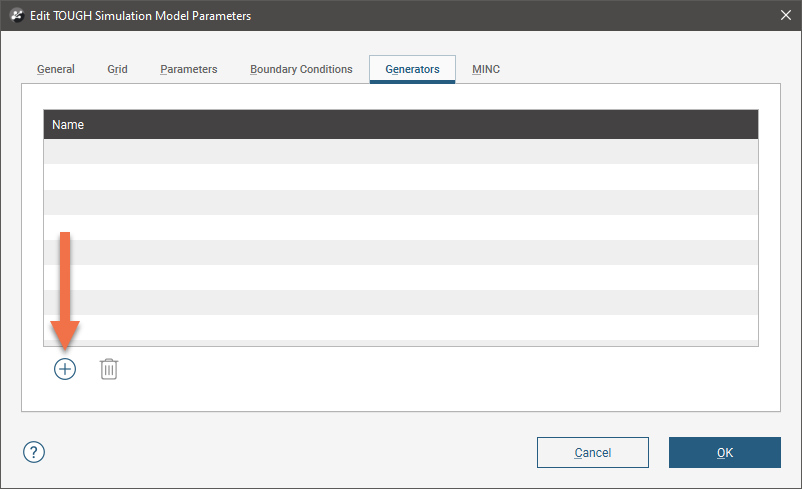Close the Edit TOUGH Simulation dialog
802x489 pixels.
click(784, 16)
